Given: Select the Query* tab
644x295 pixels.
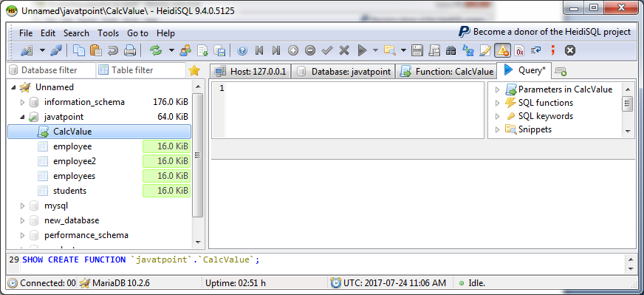Looking at the screenshot, I should (x=524, y=70).
